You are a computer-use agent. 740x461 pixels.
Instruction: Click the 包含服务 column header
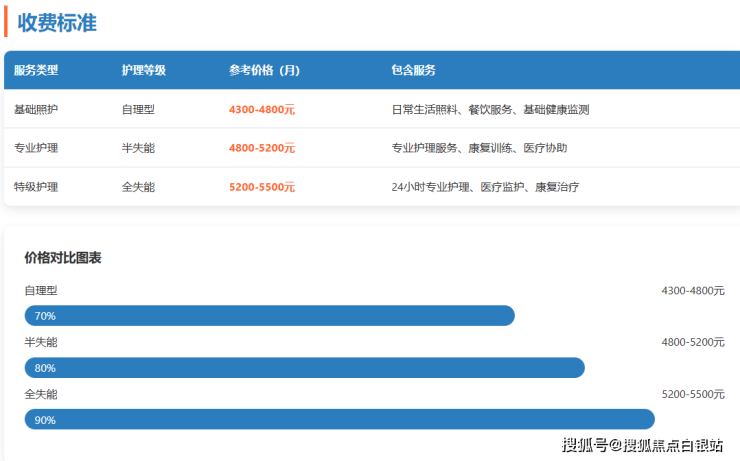click(x=413, y=71)
